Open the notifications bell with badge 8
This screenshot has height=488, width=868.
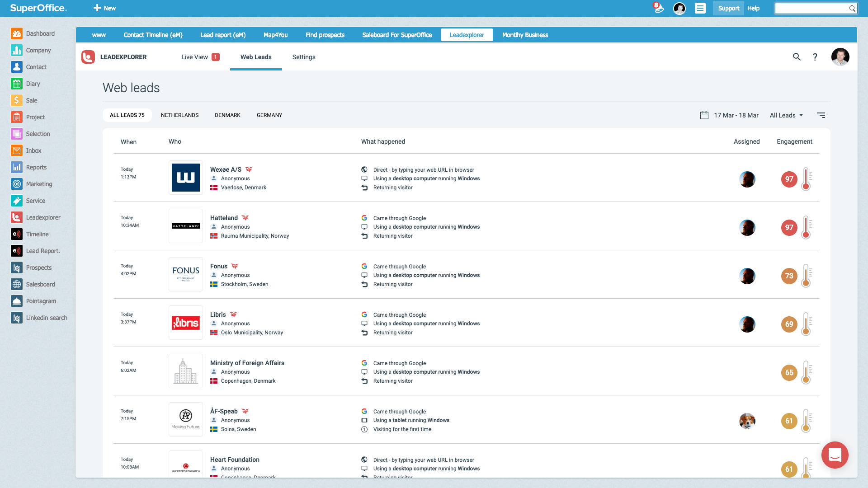[x=659, y=8]
